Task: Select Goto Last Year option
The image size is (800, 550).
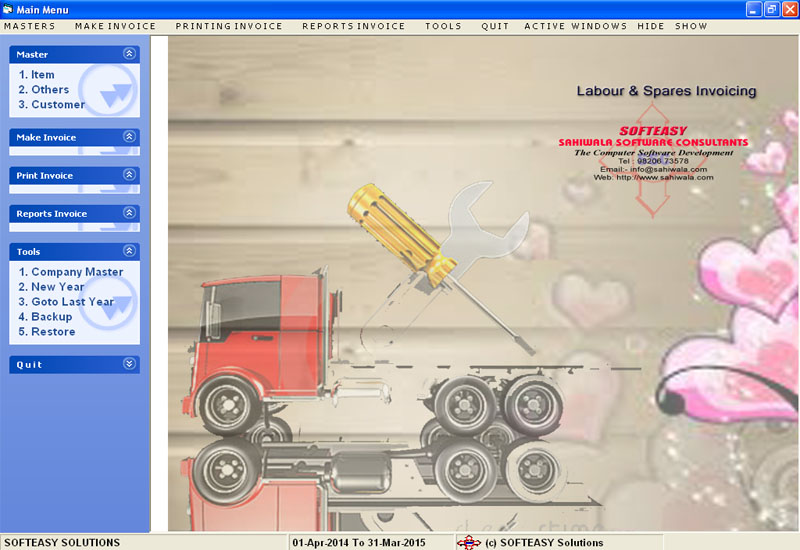Action: pyautogui.click(x=66, y=302)
